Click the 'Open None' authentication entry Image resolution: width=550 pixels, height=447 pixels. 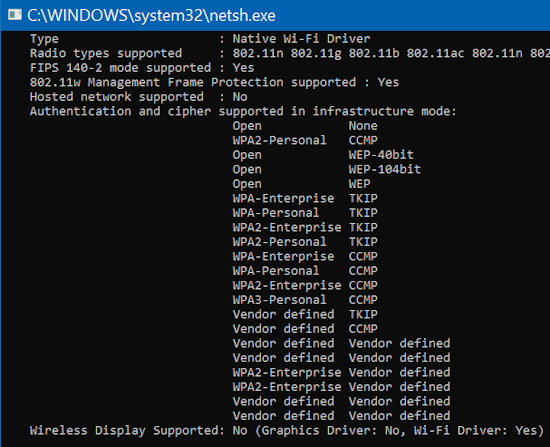pos(305,126)
